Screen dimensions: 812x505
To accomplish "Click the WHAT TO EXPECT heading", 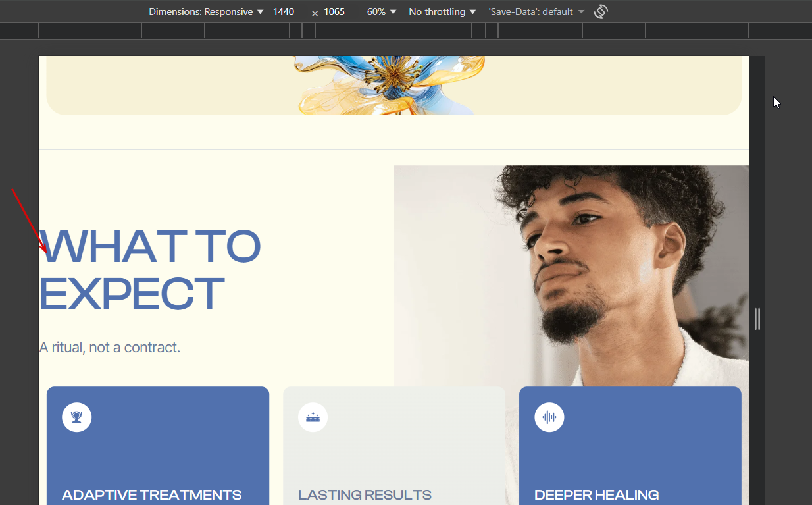I will (151, 271).
